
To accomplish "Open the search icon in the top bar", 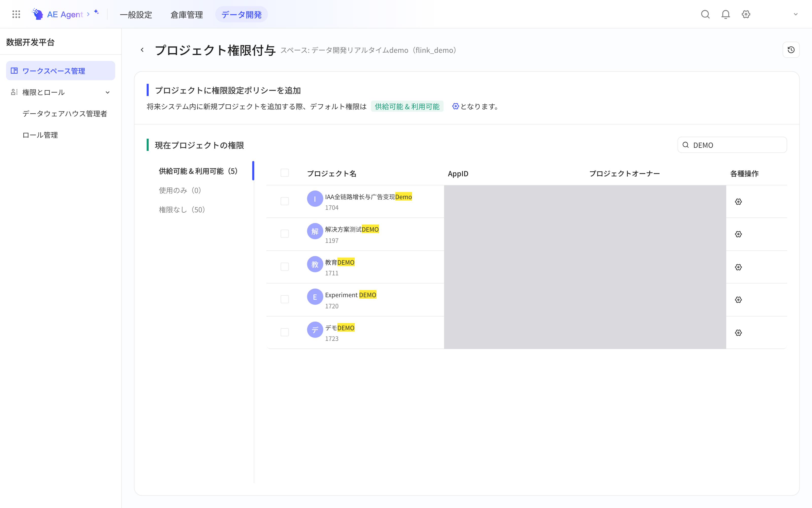I will tap(705, 14).
